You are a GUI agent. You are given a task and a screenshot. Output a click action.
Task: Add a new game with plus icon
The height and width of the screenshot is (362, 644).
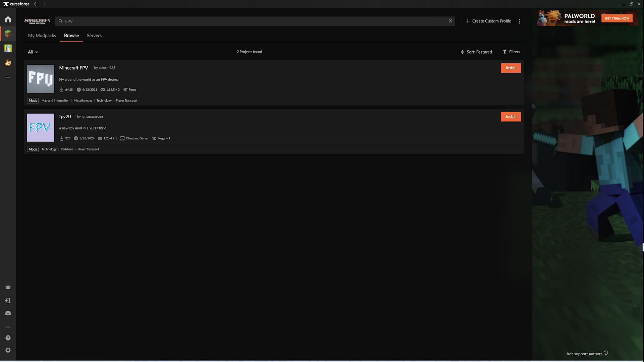[8, 77]
